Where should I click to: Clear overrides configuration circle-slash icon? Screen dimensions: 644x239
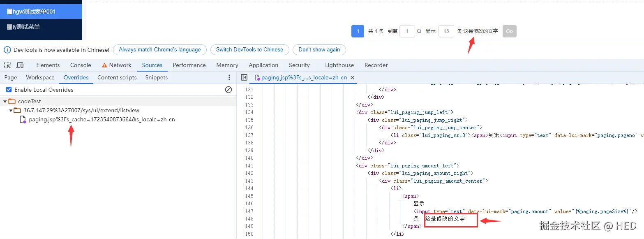(229, 90)
